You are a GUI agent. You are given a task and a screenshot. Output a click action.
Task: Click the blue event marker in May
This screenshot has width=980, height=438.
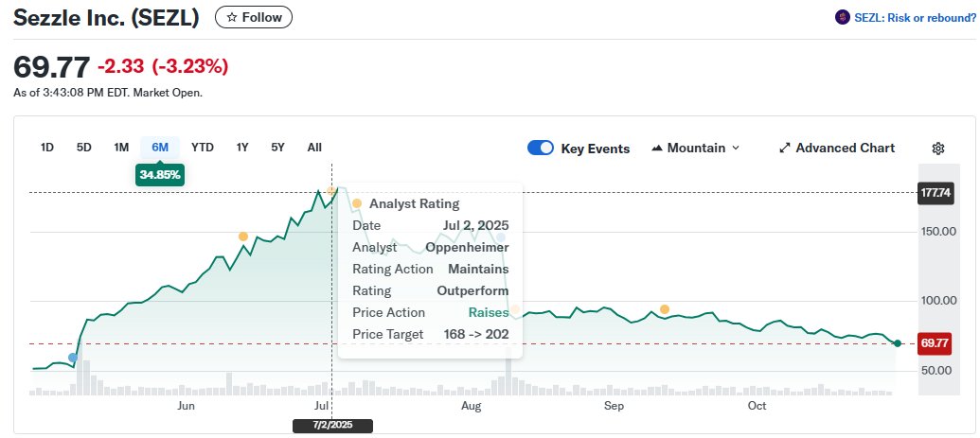[x=73, y=358]
